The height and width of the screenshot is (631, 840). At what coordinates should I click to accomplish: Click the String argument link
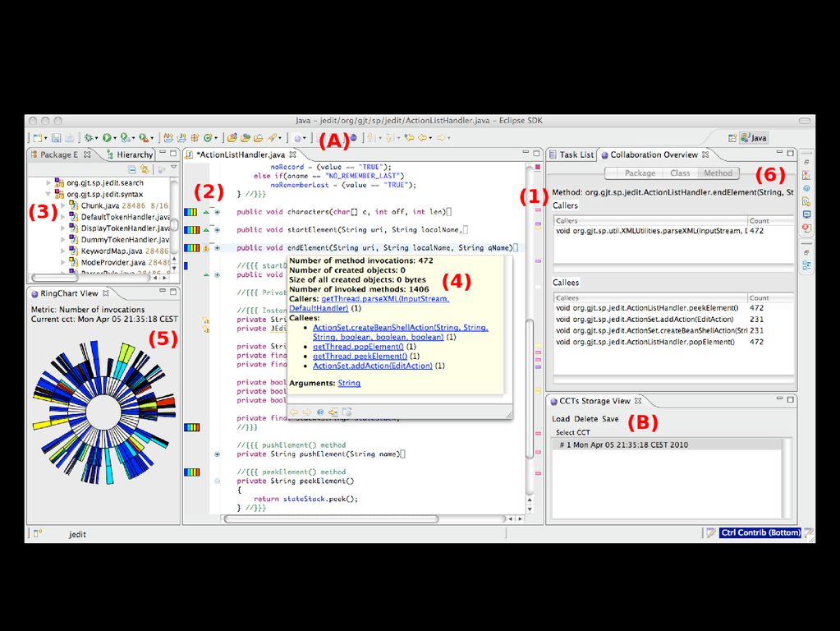[349, 384]
